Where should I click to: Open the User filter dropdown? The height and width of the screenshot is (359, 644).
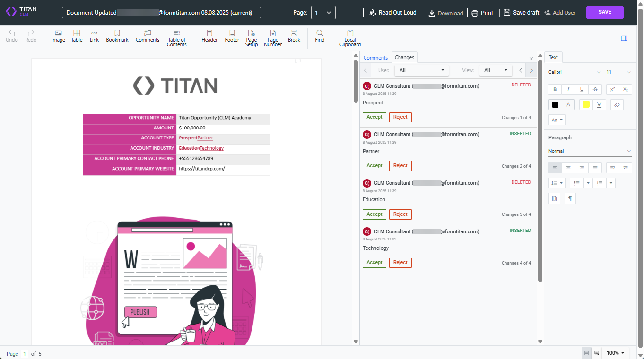421,70
